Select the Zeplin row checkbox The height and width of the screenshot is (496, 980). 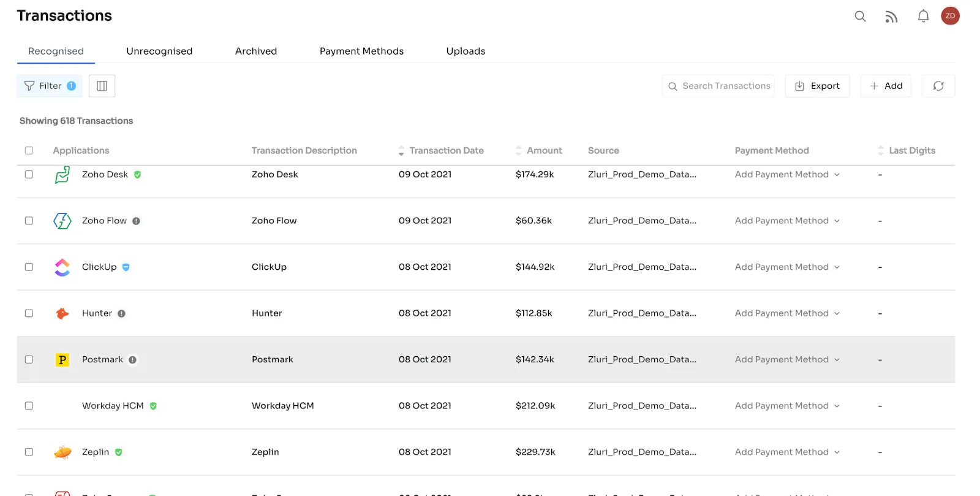pyautogui.click(x=29, y=452)
